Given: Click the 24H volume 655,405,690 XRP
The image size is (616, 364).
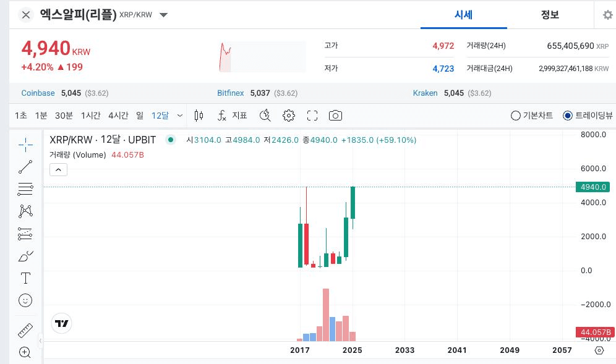Looking at the screenshot, I should [x=578, y=46].
